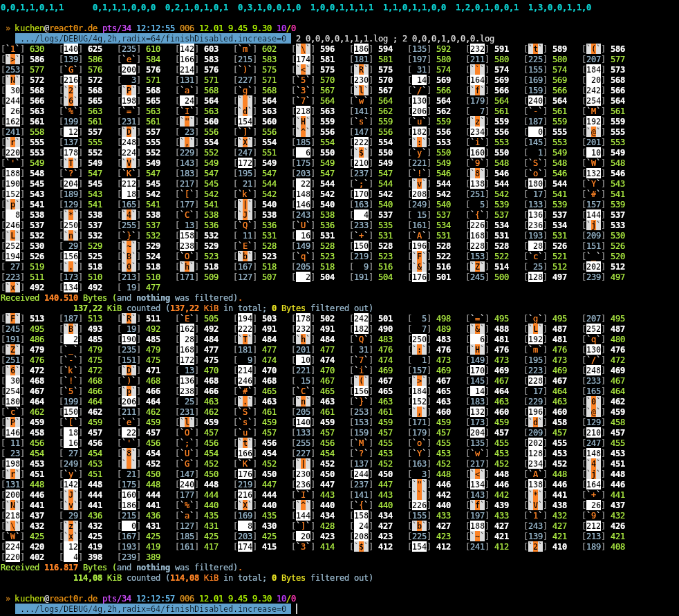The width and height of the screenshot is (679, 616).
Task: Click the "[239] 389" histogram entry
Action: (x=138, y=557)
